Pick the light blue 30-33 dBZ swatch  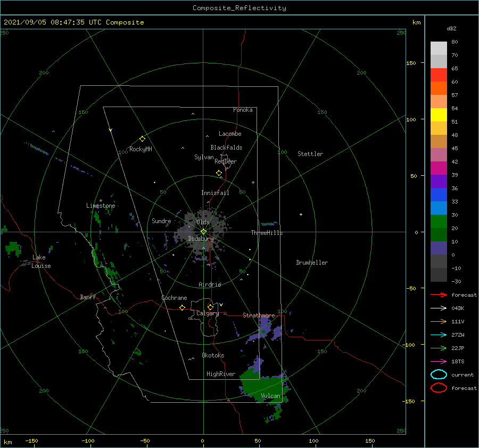(x=439, y=208)
